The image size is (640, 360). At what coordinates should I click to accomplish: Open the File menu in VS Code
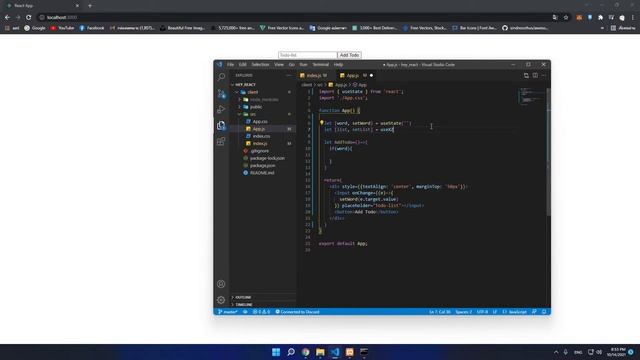pyautogui.click(x=231, y=64)
